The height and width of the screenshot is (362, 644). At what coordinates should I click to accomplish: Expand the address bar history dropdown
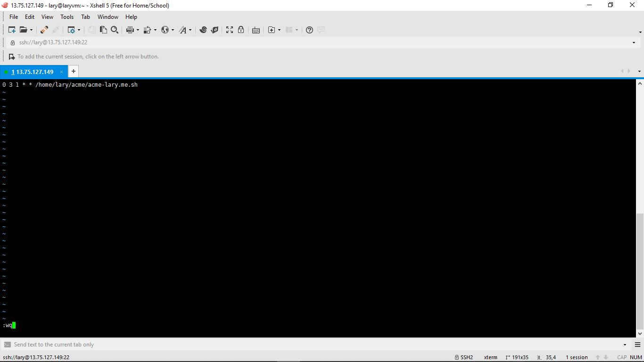click(x=634, y=42)
